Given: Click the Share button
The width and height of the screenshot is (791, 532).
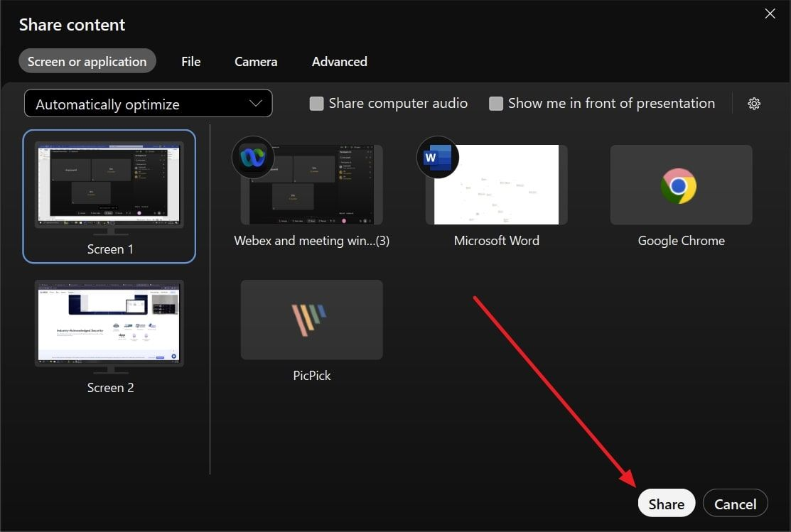Looking at the screenshot, I should (667, 504).
